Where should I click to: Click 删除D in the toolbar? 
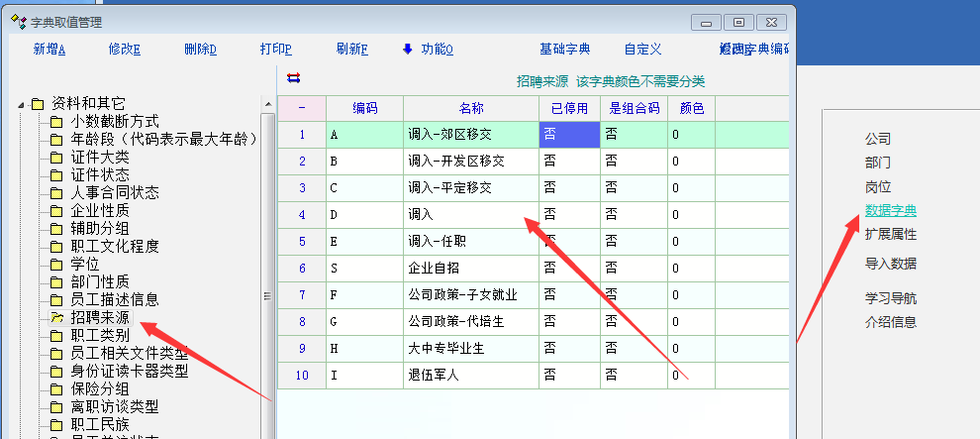pyautogui.click(x=200, y=49)
